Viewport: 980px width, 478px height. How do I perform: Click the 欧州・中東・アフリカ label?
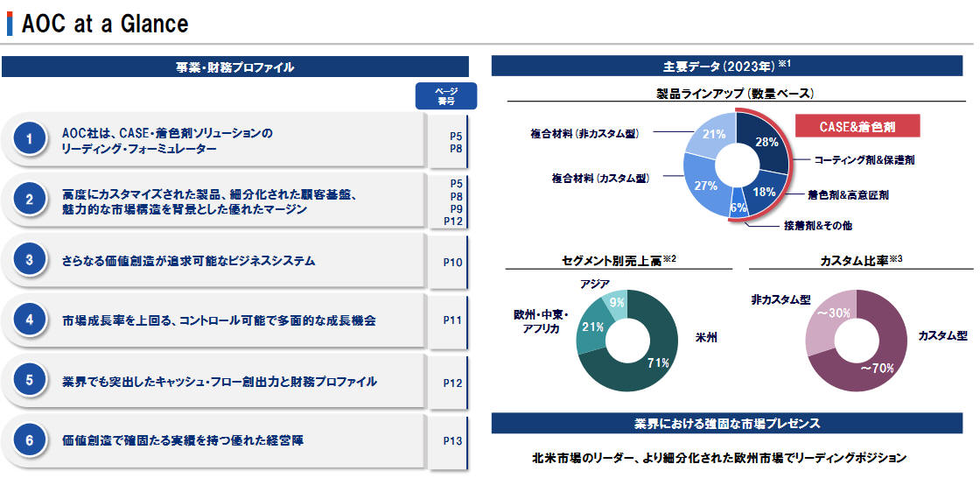(x=541, y=321)
